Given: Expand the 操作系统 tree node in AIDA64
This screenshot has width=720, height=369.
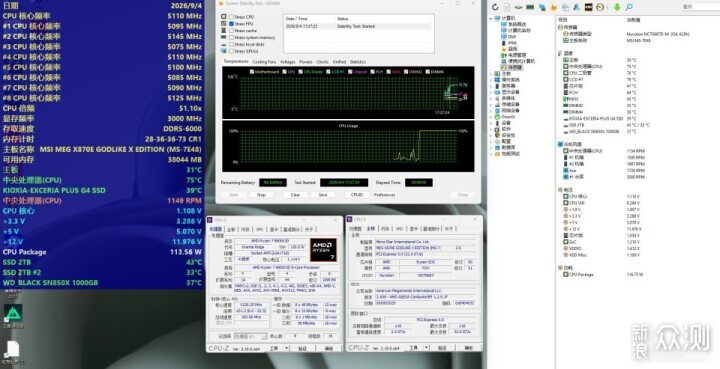Looking at the screenshot, I should click(491, 80).
